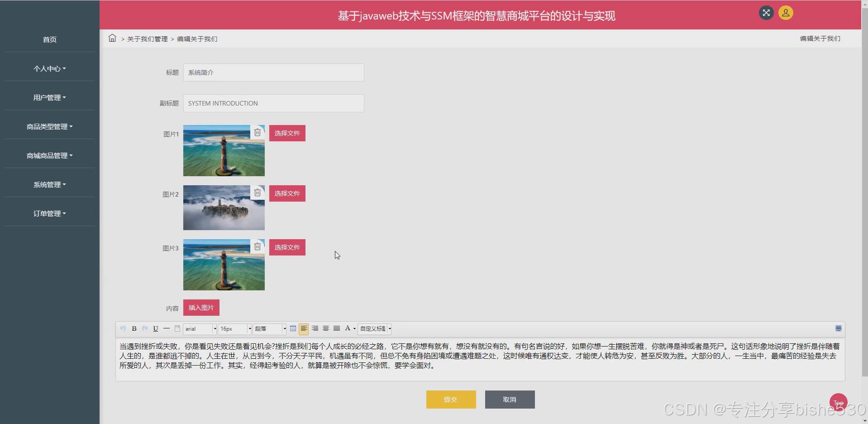This screenshot has width=868, height=424.
Task: Click the 副标题 input with SYSTEM INTRODUCTION
Action: 274,103
